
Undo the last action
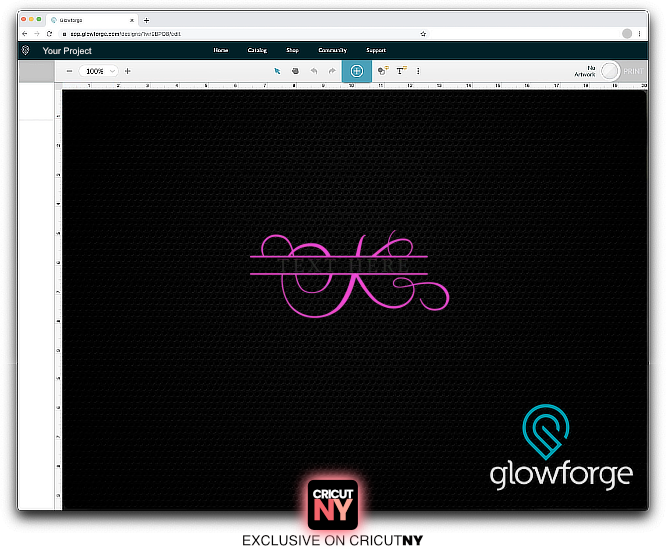[x=314, y=71]
